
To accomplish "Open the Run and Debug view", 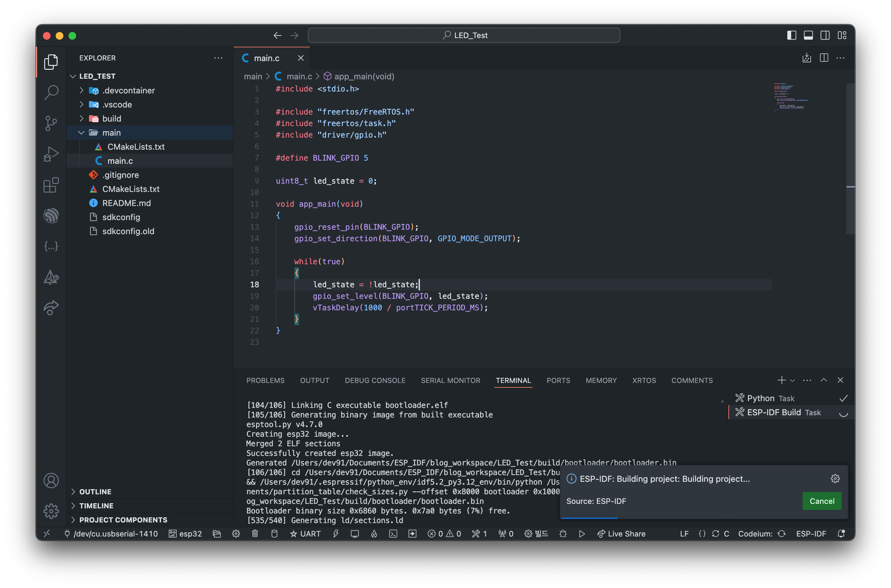I will 51,154.
